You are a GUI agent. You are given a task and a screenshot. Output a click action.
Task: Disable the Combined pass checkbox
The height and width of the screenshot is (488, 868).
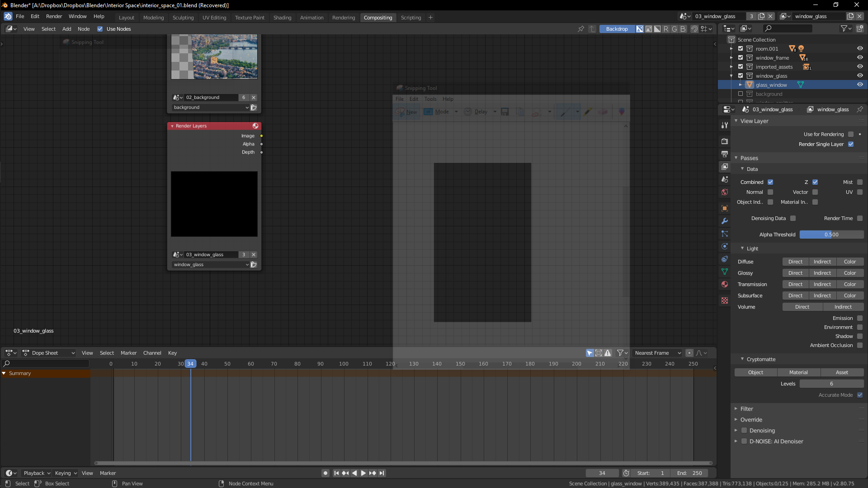point(771,182)
